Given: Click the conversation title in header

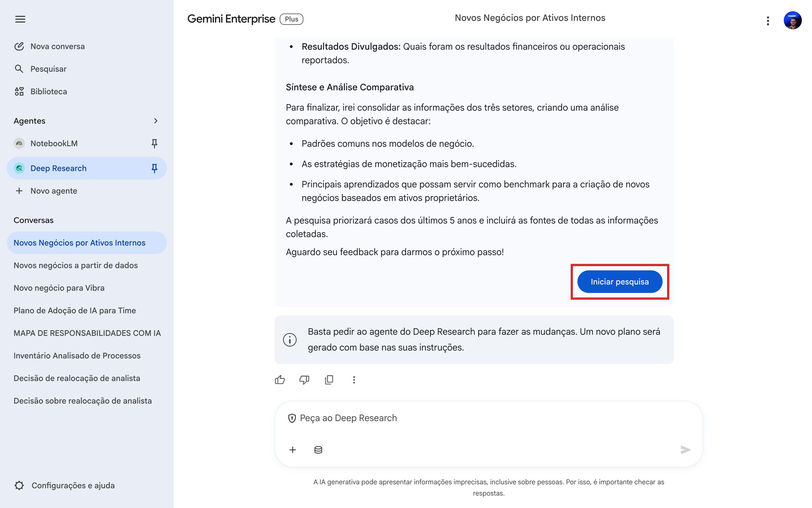Looking at the screenshot, I should point(530,18).
